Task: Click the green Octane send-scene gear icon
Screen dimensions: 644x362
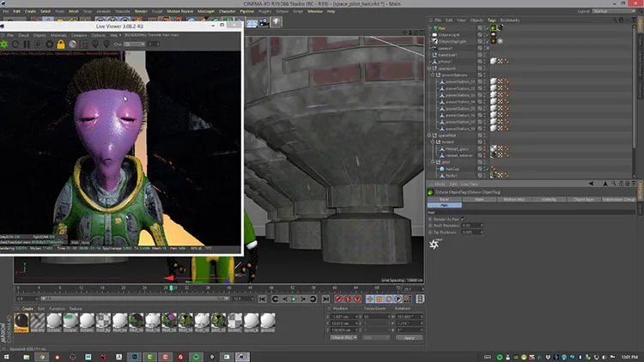Action: (x=4, y=45)
